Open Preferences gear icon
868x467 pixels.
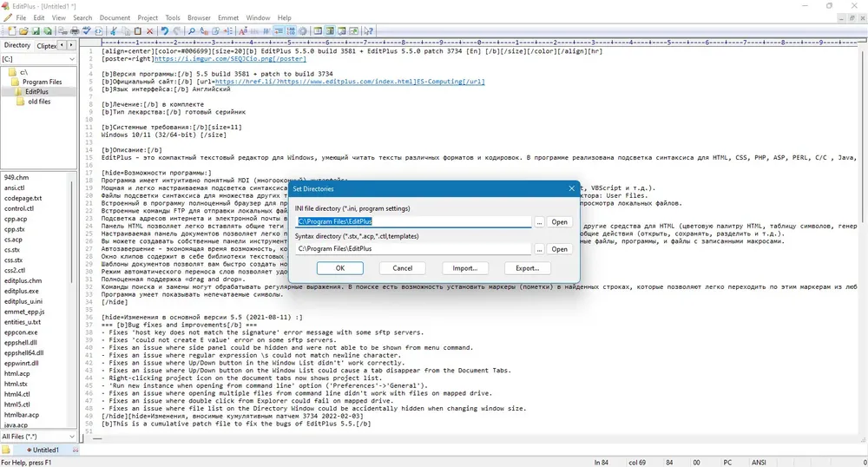[x=303, y=31]
